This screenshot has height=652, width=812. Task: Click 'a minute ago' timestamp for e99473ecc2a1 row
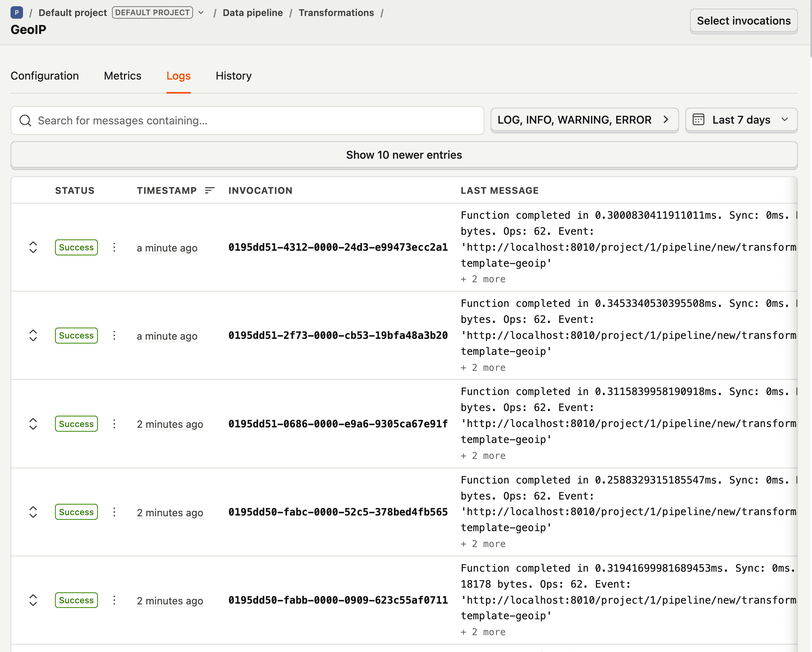point(167,248)
